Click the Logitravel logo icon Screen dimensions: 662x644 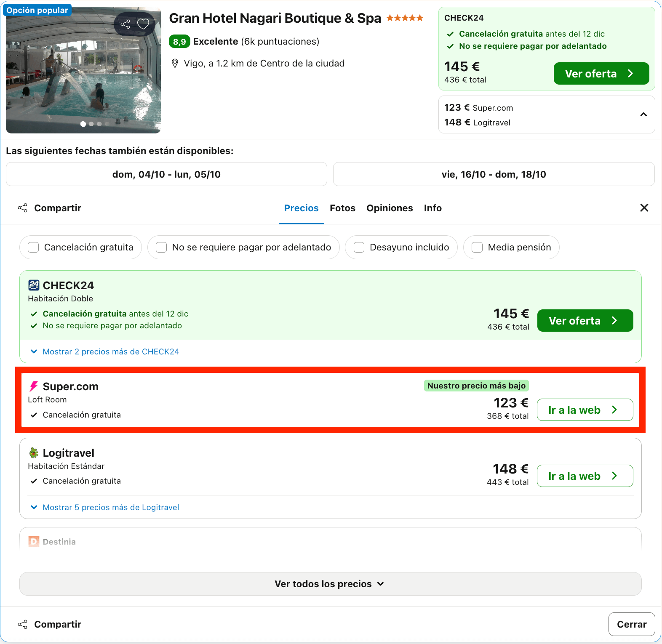[34, 453]
